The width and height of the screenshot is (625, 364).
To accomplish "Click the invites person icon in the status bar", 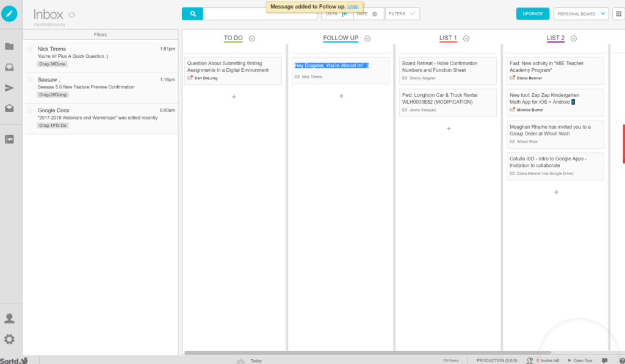I will [530, 360].
